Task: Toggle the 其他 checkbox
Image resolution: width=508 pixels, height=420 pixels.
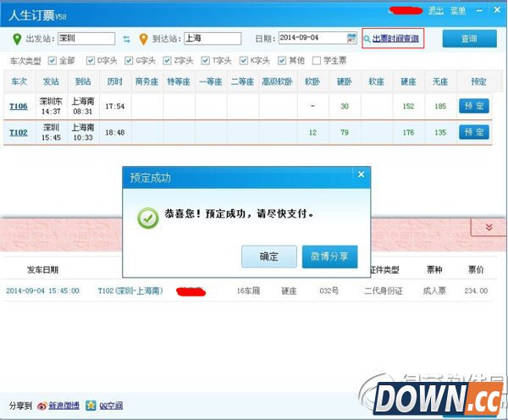Action: click(282, 60)
